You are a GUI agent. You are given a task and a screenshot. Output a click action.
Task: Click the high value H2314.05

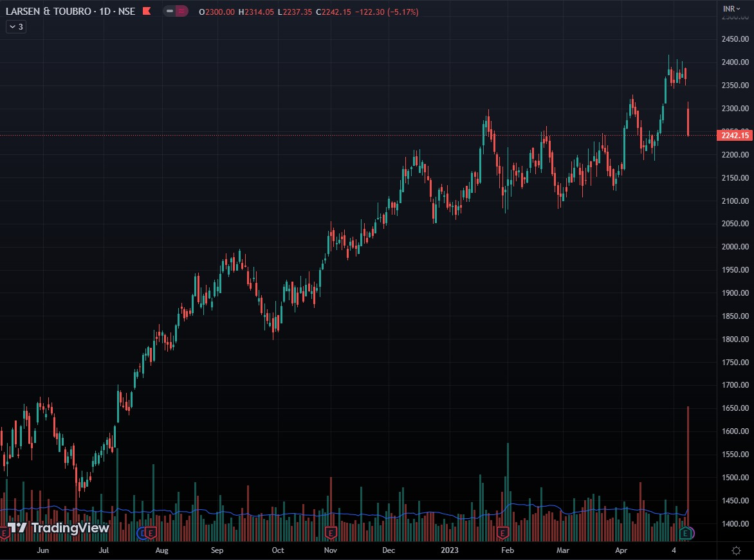256,12
